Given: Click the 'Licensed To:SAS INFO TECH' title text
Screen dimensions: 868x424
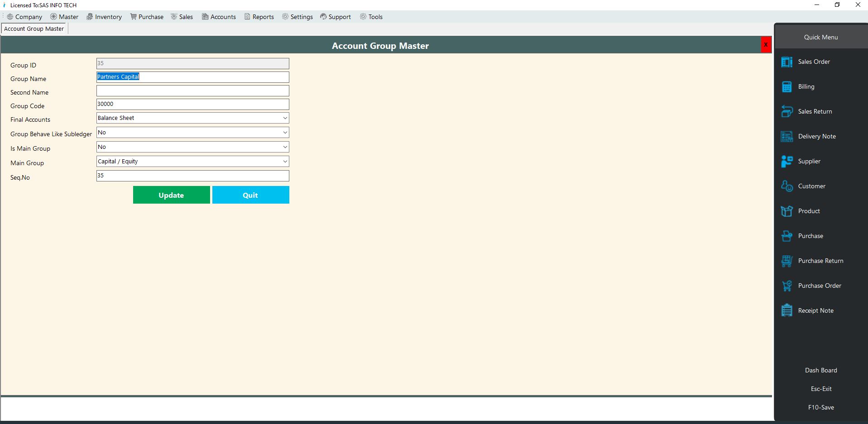Looking at the screenshot, I should pos(43,5).
